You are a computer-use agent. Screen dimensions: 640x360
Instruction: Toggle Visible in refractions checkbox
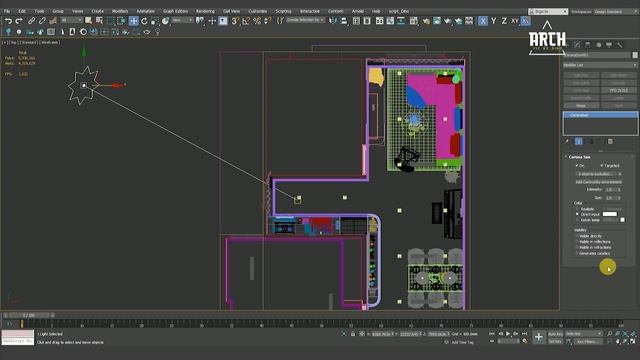(x=577, y=247)
